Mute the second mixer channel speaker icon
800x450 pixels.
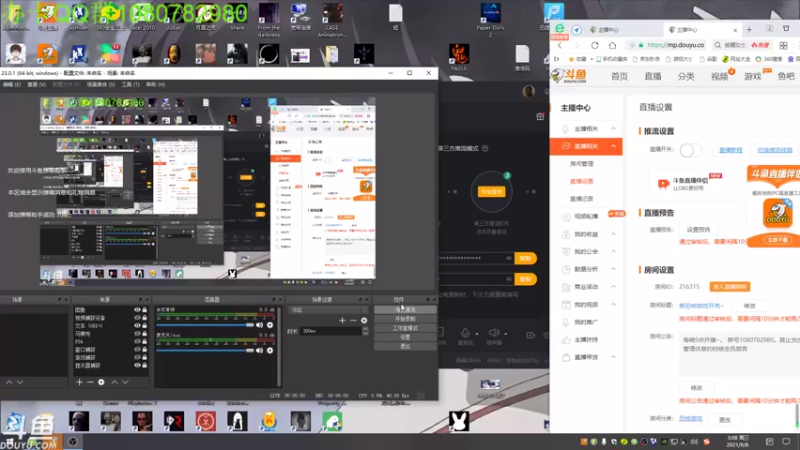(260, 351)
